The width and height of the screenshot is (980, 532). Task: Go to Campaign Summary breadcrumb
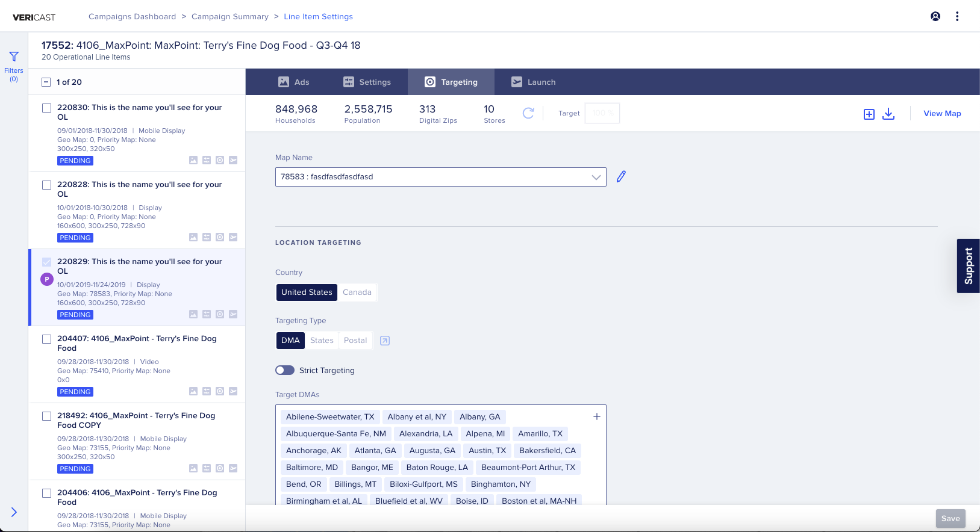(x=230, y=17)
